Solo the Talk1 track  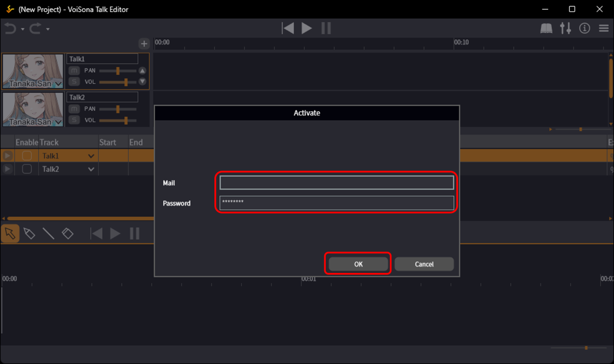(x=74, y=82)
